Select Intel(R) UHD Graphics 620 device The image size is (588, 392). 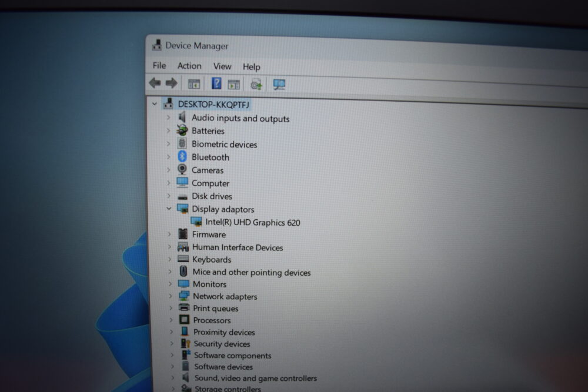[x=253, y=222]
